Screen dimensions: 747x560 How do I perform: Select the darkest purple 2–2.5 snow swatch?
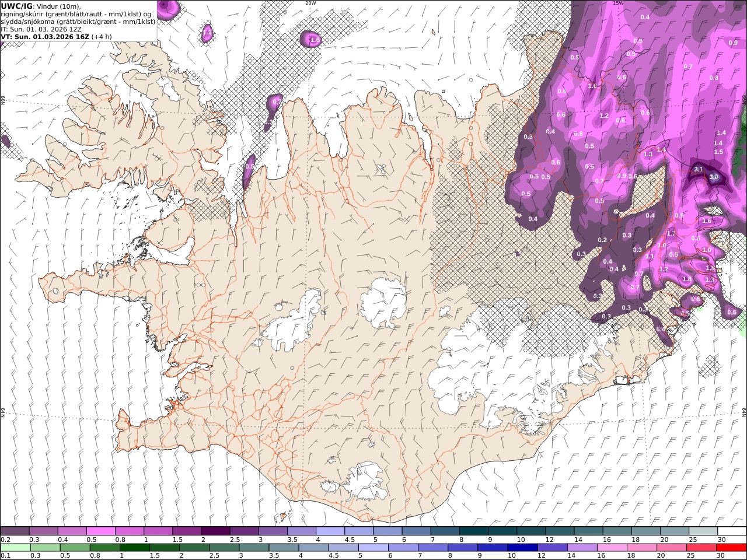click(216, 531)
